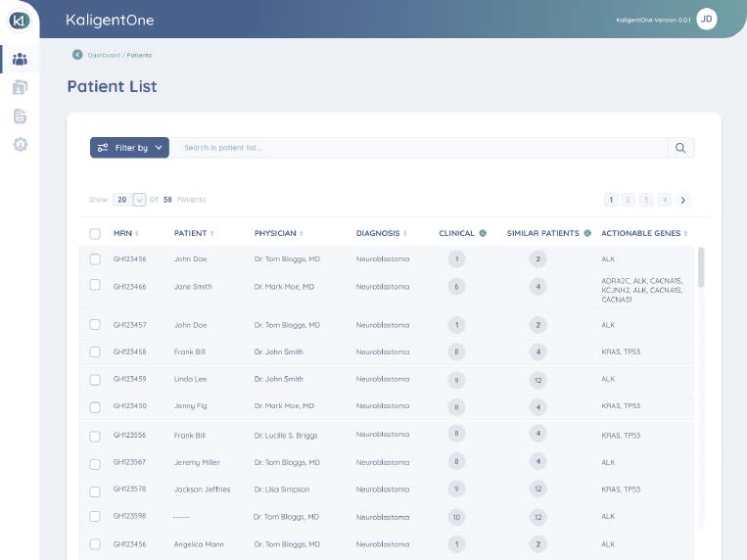Open the rows-per-page dropdown showing 20

click(x=138, y=200)
